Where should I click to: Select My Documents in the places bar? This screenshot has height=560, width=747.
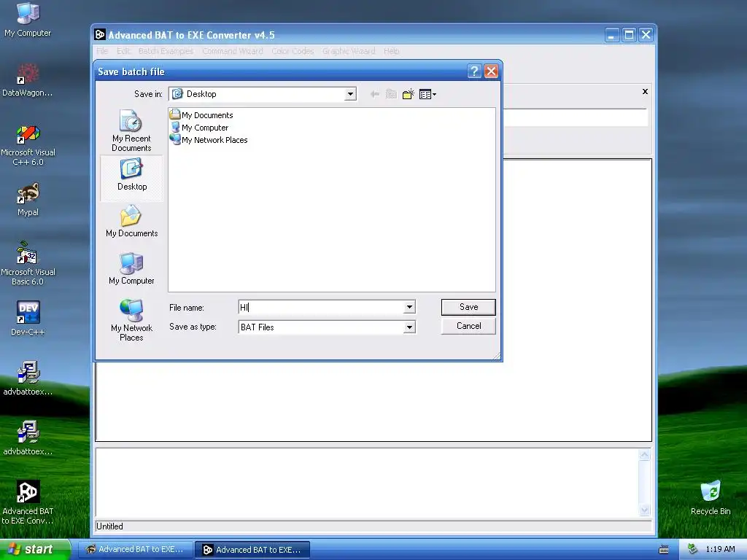pyautogui.click(x=131, y=222)
